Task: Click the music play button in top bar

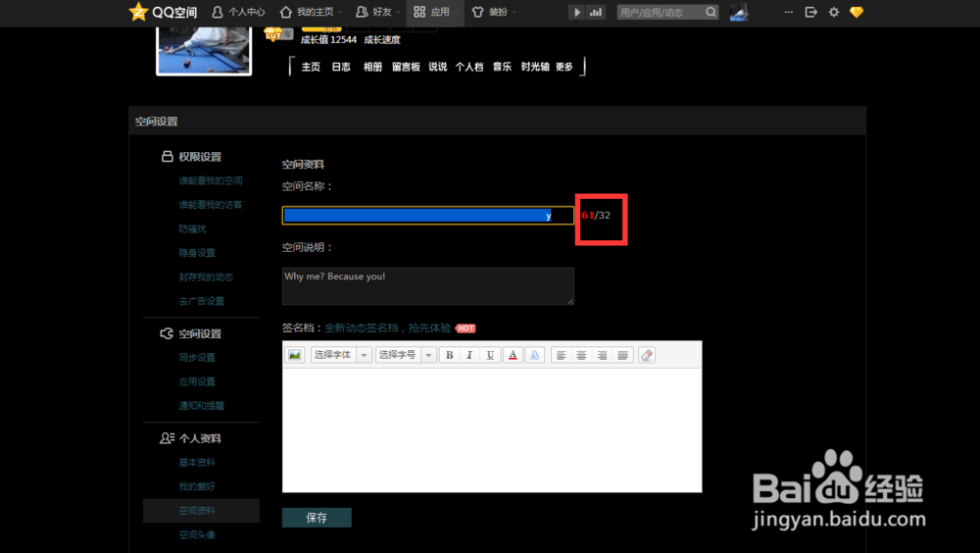Action: coord(577,12)
